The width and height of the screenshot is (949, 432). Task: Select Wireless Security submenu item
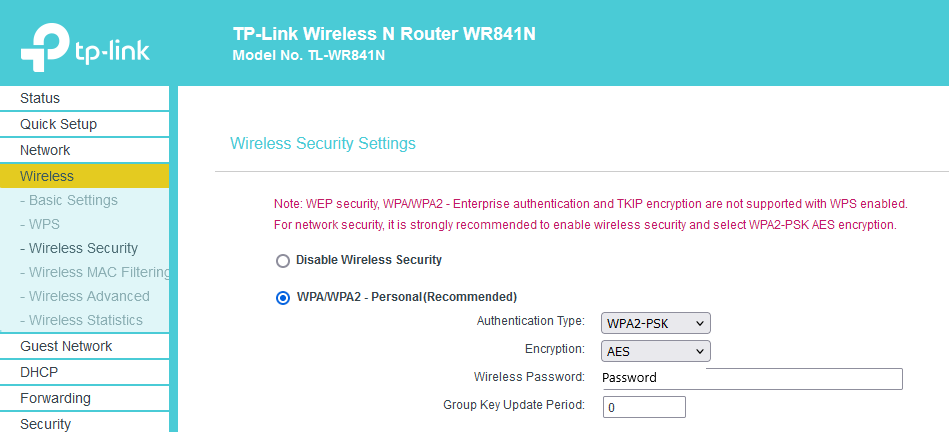(x=79, y=248)
